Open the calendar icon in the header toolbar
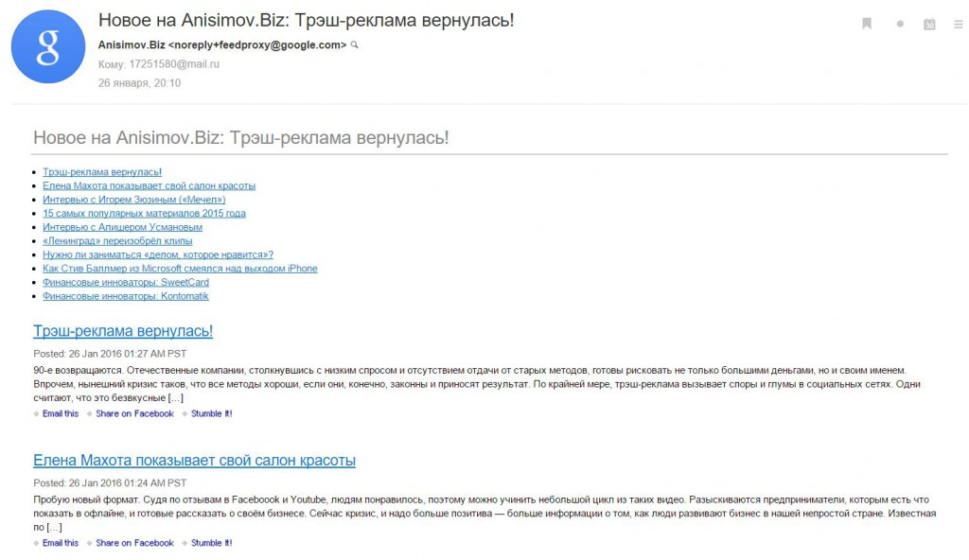Image resolution: width=969 pixels, height=560 pixels. (929, 24)
